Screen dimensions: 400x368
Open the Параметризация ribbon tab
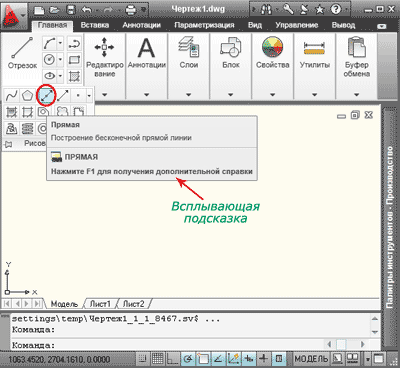(x=204, y=25)
